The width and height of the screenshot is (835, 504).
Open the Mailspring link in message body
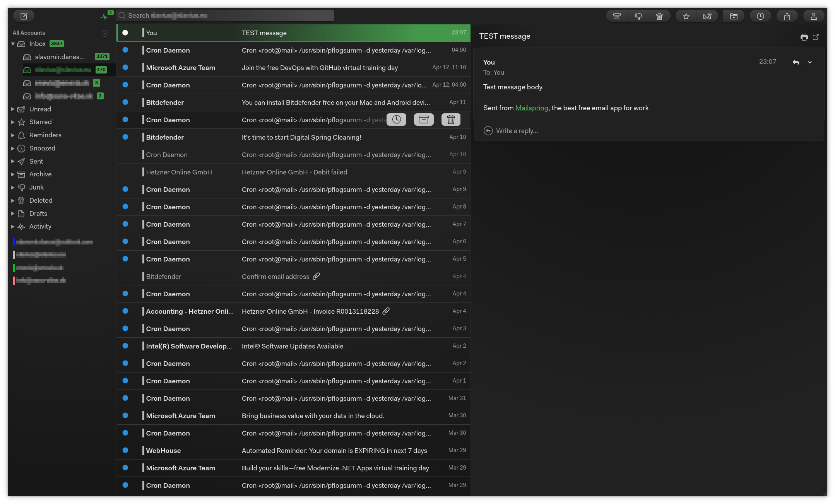tap(531, 108)
